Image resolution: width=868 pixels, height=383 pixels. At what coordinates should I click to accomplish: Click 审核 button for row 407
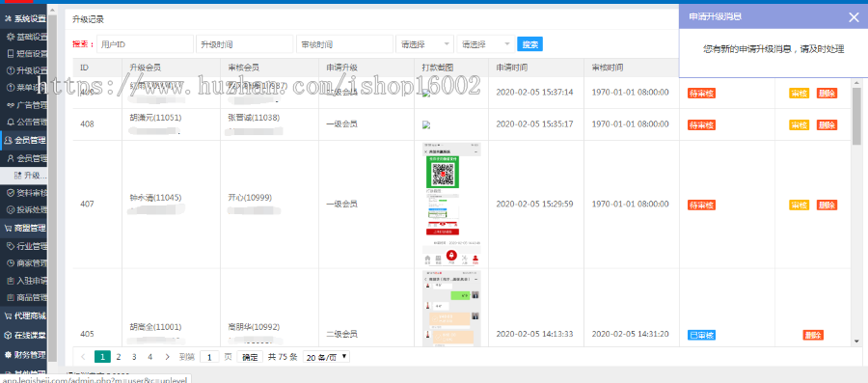[799, 205]
